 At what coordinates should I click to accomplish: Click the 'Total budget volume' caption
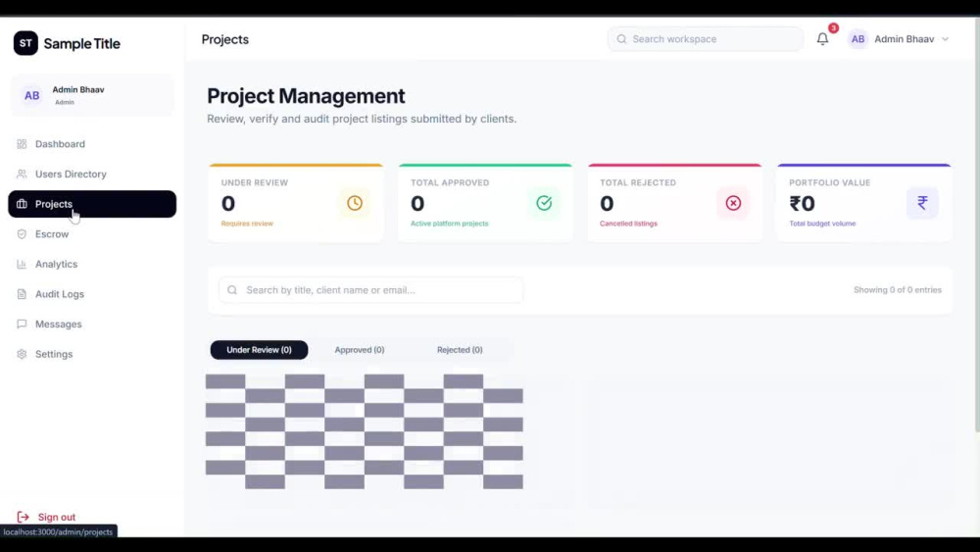pos(822,224)
